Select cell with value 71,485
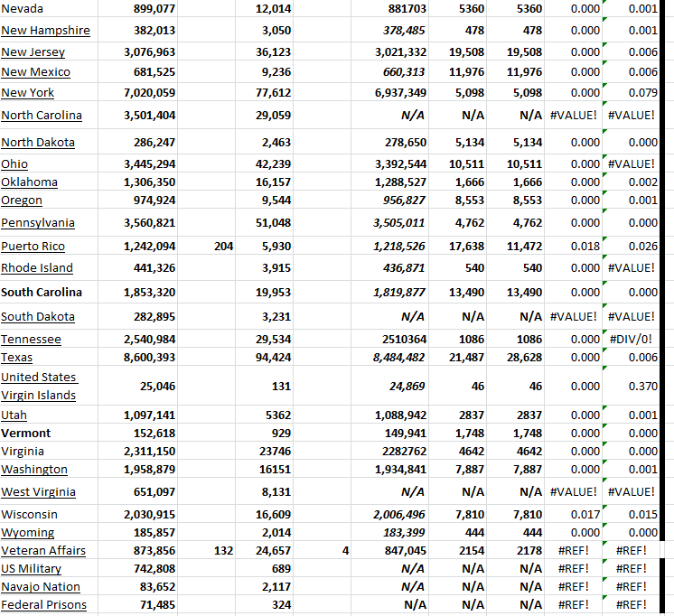 pyautogui.click(x=137, y=604)
